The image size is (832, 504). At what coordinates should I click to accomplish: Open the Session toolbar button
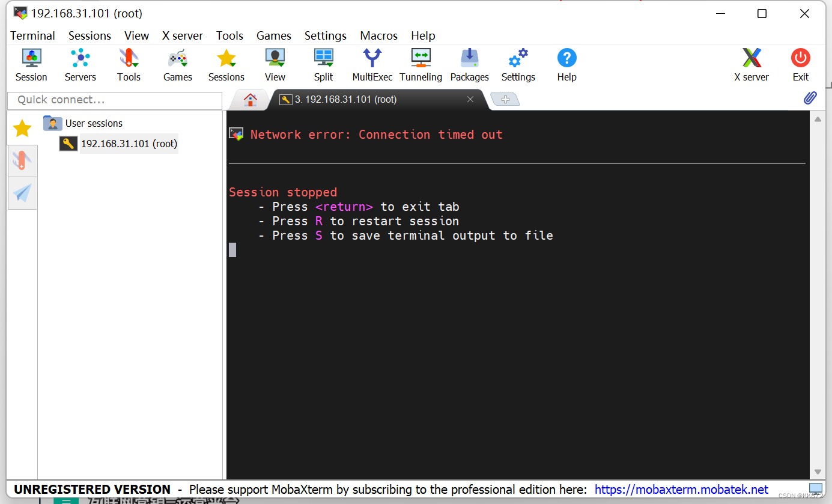click(31, 65)
